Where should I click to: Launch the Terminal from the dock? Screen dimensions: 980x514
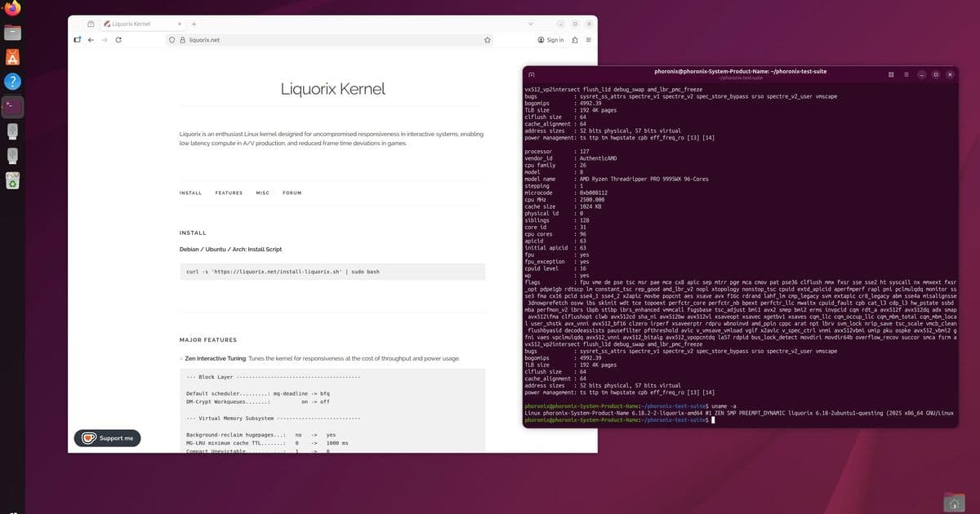[x=11, y=106]
